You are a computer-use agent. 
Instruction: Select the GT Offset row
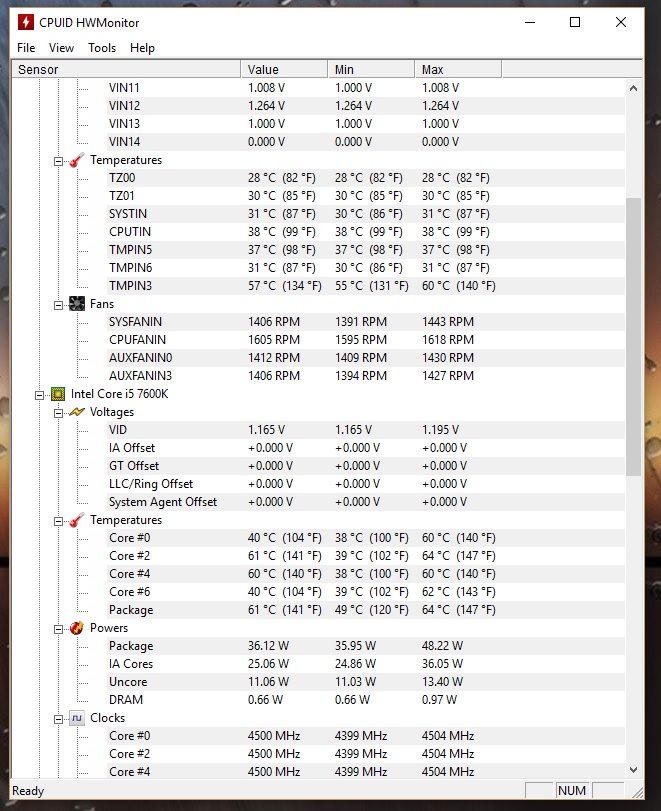[x=365, y=466]
